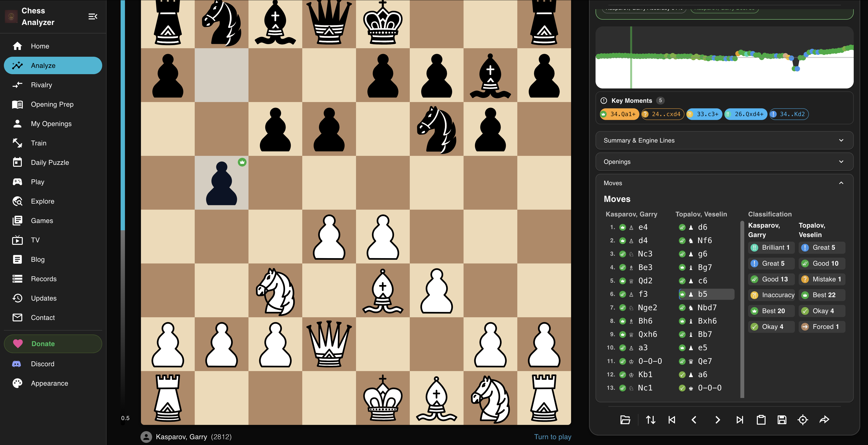Image resolution: width=868 pixels, height=445 pixels.
Task: Collapse the Moves panel
Action: point(841,183)
